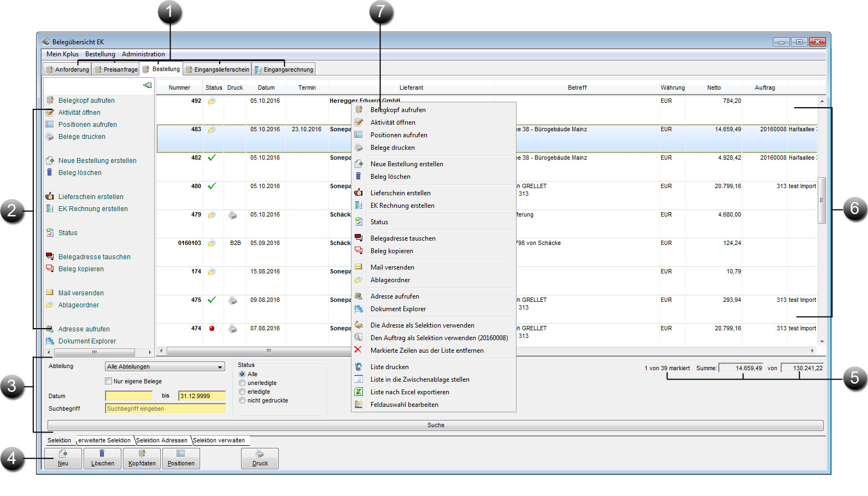Sort by the Nummer column header
This screenshot has height=496, width=868.
179,87
